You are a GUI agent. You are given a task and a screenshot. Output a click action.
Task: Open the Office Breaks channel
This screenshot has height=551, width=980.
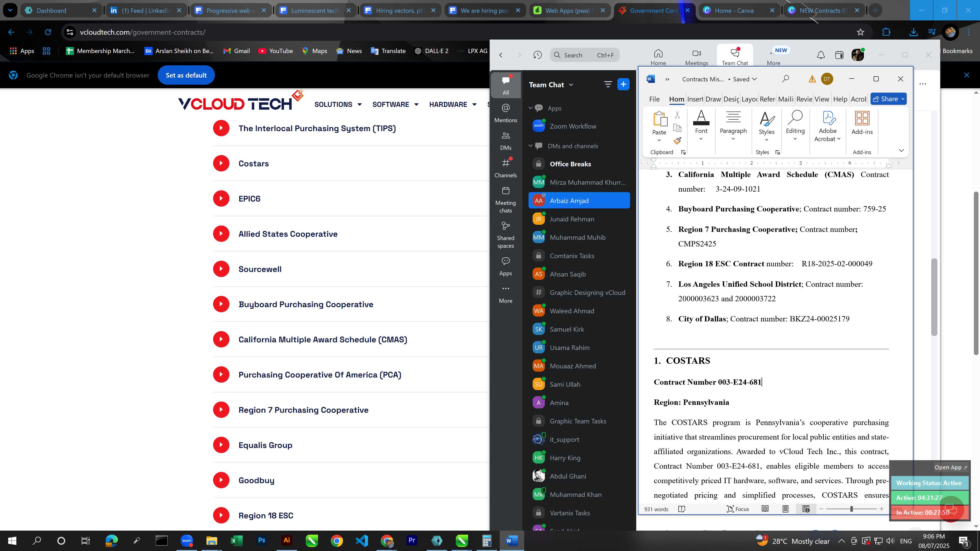(579, 164)
